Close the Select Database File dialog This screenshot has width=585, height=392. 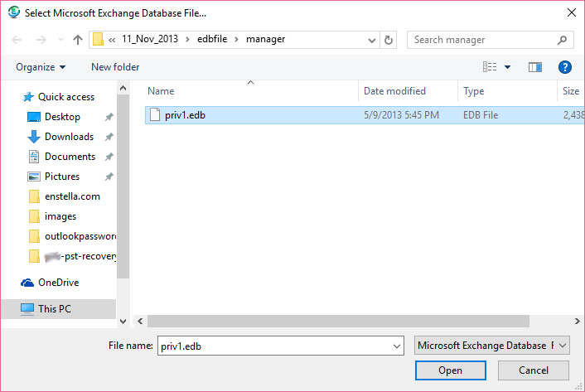571,12
